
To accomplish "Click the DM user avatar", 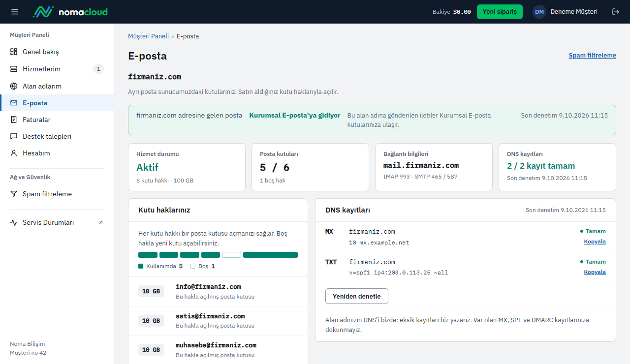I will 539,12.
